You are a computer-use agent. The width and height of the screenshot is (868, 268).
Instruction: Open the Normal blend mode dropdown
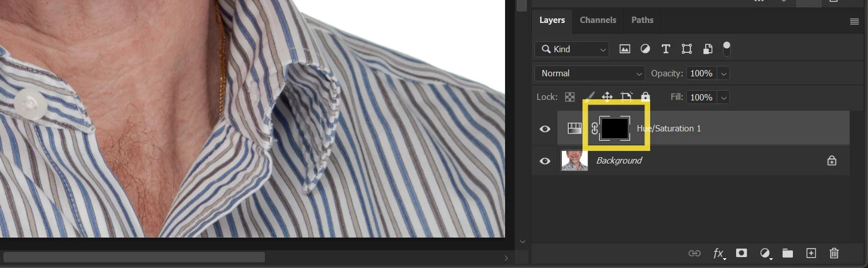click(590, 73)
